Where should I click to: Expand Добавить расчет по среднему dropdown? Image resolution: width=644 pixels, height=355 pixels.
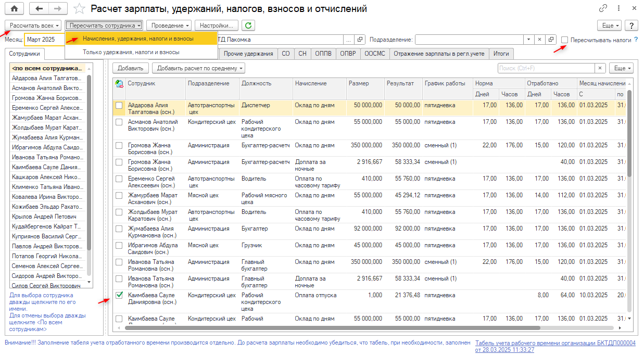pyautogui.click(x=198, y=68)
